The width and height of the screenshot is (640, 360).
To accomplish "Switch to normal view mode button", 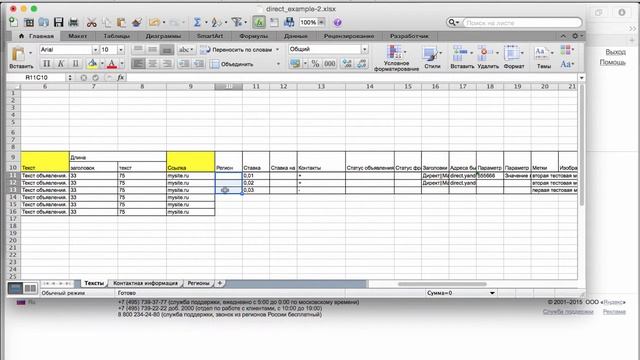I will [16, 289].
